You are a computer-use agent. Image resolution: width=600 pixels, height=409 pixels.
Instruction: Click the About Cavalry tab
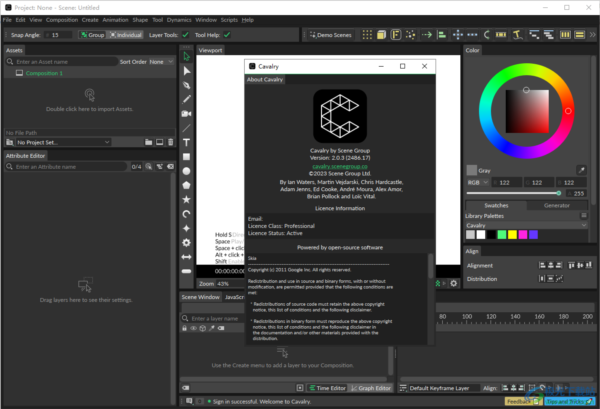[265, 80]
